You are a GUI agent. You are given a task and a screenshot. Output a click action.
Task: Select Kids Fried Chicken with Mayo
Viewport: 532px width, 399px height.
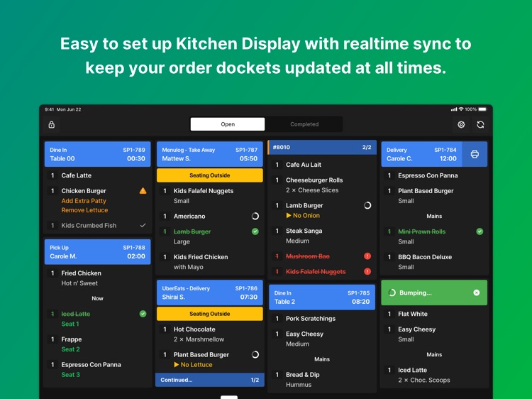coord(210,262)
